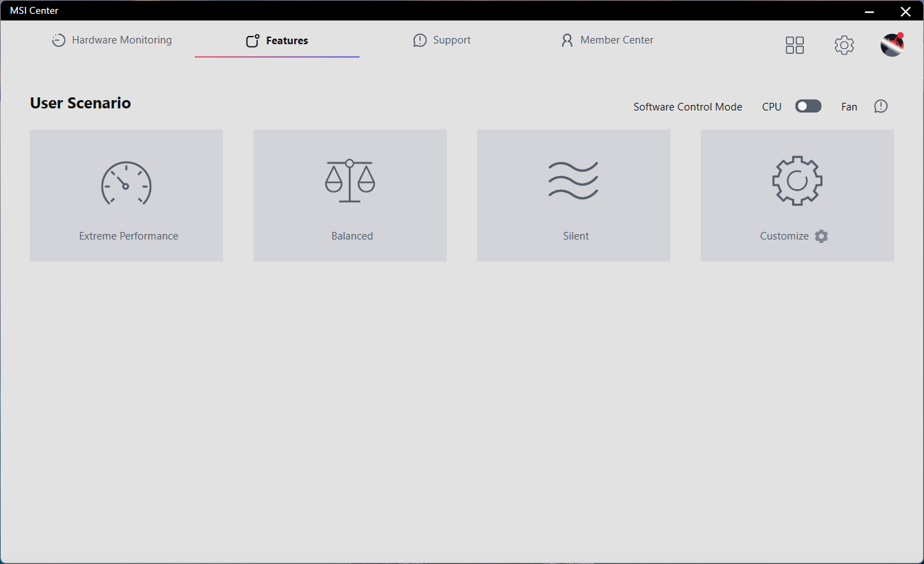Screen dimensions: 924x564
Task: Toggle CPU/Fan software control switch
Action: 809,106
